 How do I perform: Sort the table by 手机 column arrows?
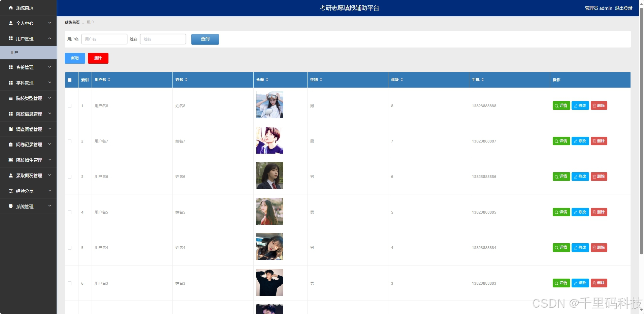point(483,80)
